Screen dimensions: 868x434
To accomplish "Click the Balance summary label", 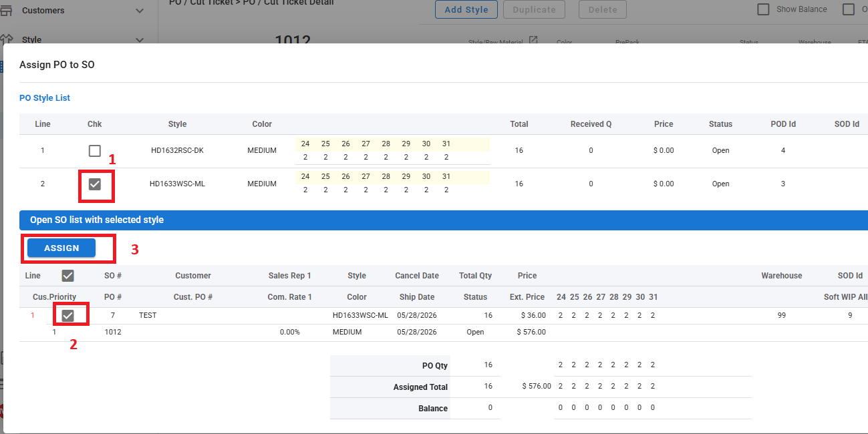I will pos(433,408).
